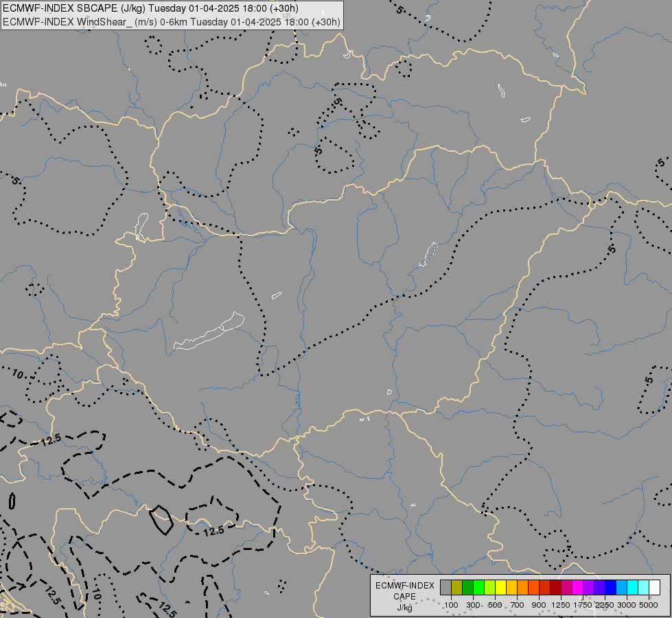Click the orange swatch above the 700 label

pos(522,587)
